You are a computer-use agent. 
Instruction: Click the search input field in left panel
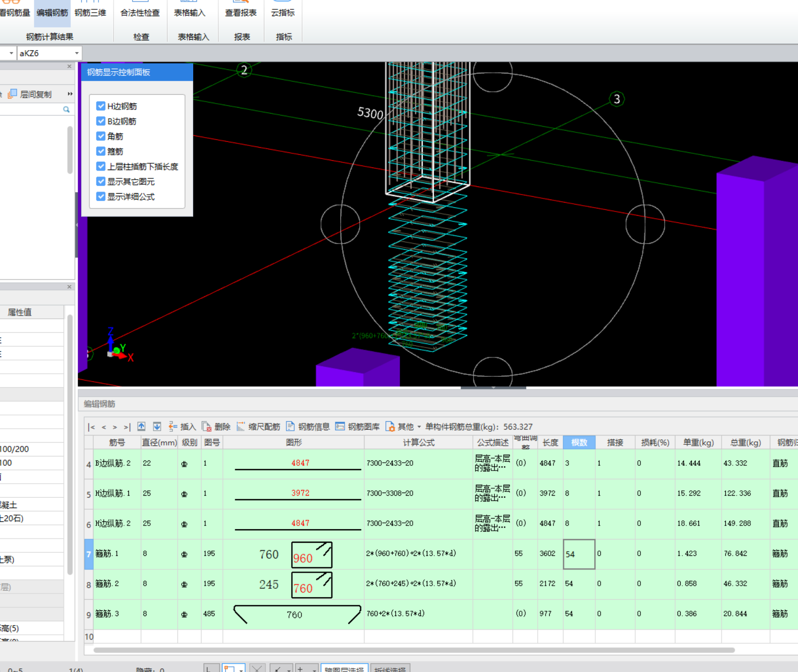tap(31, 109)
